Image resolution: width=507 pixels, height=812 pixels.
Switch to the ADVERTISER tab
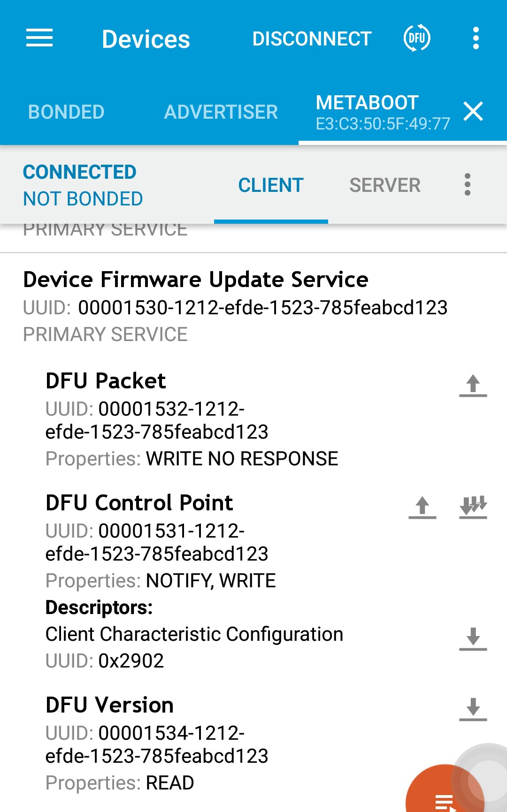tap(221, 112)
